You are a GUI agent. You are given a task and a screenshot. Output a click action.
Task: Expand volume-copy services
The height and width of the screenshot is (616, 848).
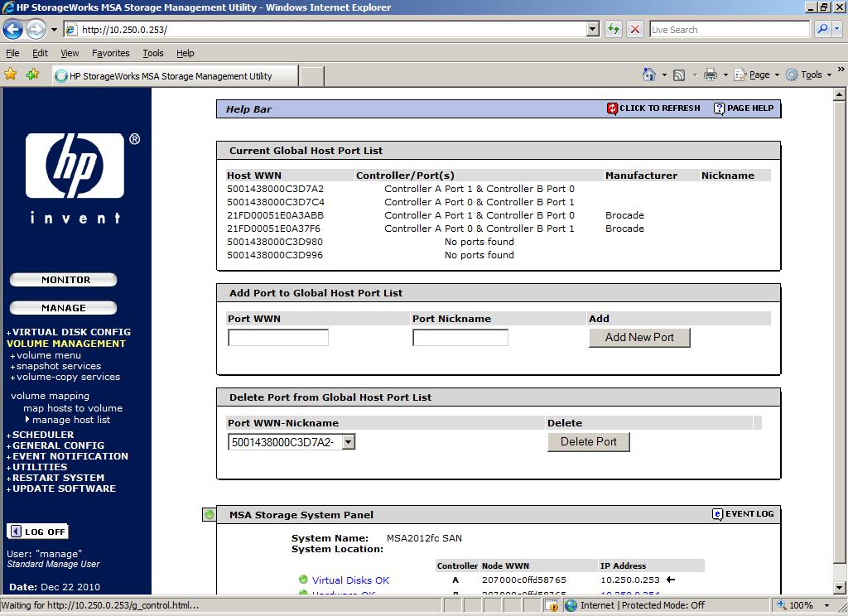coord(65,377)
